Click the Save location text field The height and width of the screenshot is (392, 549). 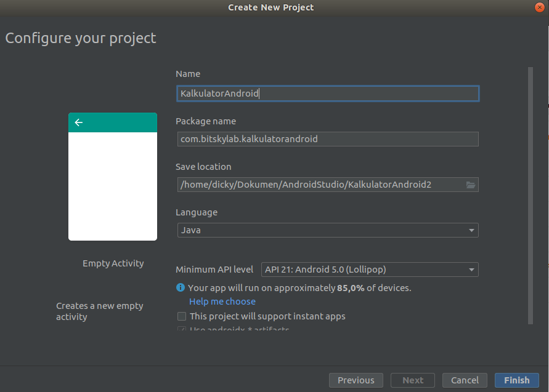(320, 184)
